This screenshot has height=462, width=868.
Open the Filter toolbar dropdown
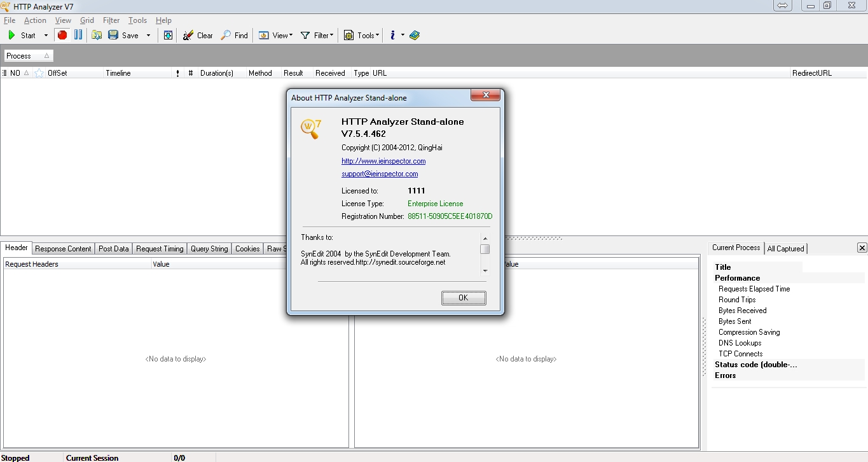point(317,36)
